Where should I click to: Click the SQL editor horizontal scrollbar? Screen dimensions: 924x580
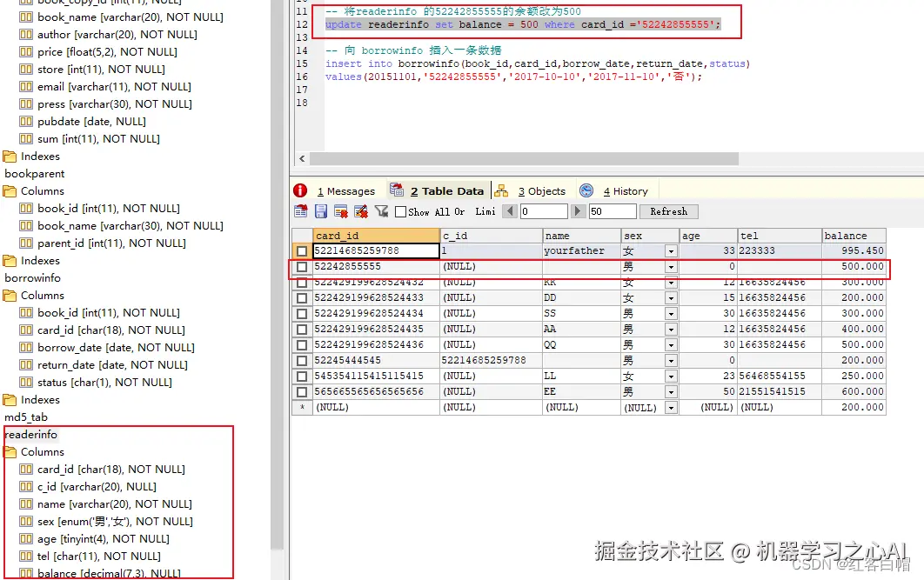point(523,158)
